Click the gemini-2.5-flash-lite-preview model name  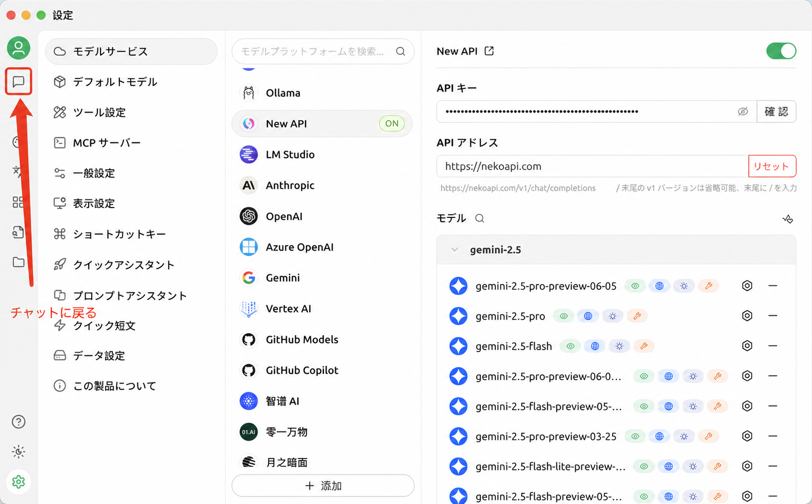point(550,466)
